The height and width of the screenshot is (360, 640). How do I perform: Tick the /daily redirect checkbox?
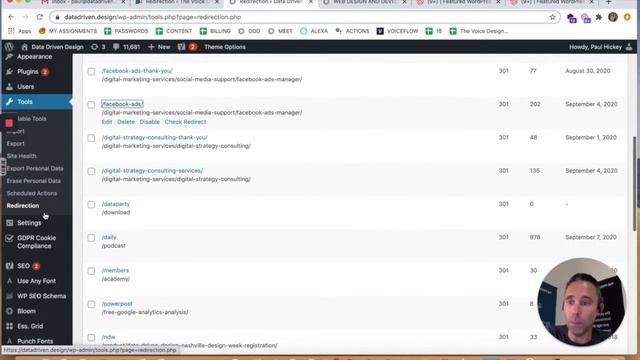tap(91, 238)
